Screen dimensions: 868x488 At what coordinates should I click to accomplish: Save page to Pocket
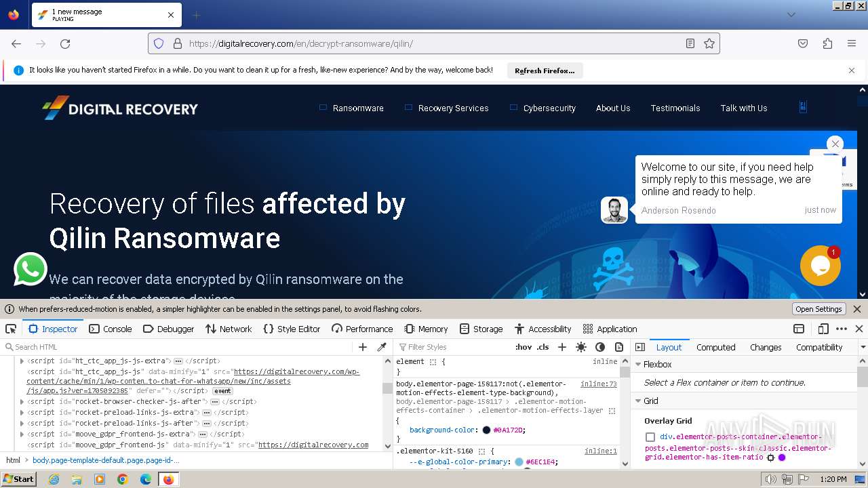point(803,43)
